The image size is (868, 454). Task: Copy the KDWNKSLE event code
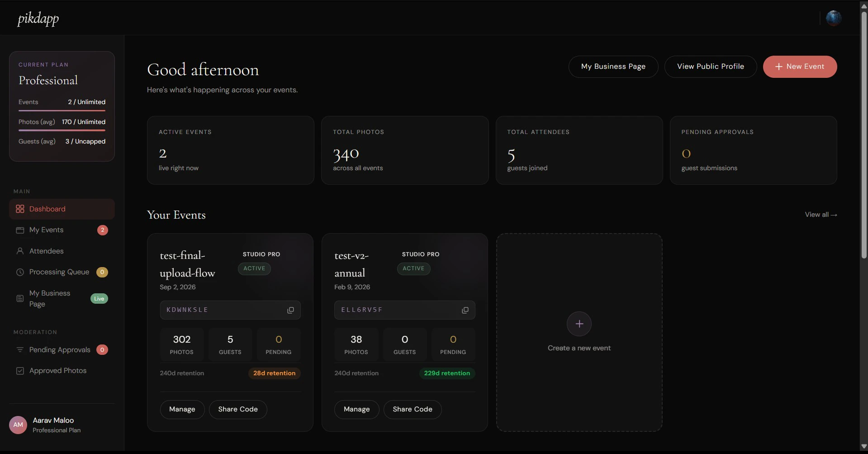click(290, 310)
